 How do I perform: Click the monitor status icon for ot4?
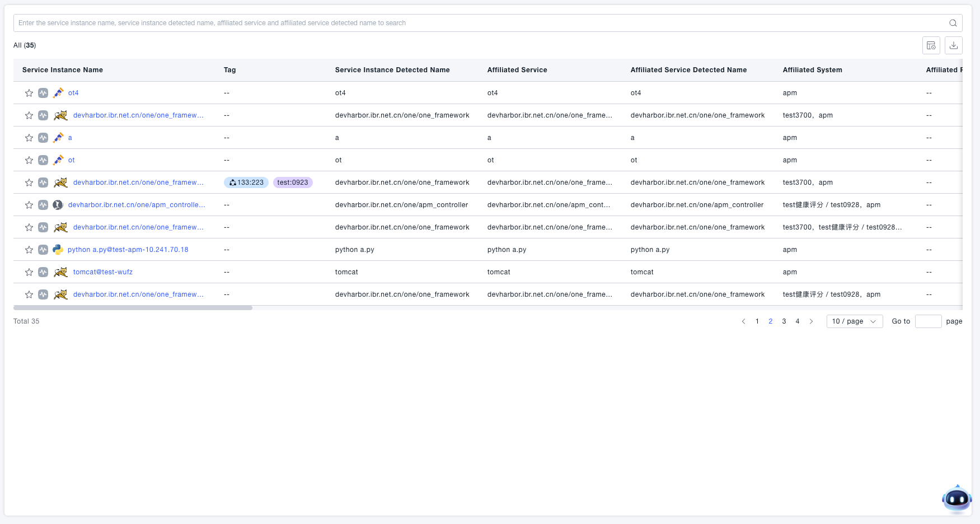pos(43,93)
